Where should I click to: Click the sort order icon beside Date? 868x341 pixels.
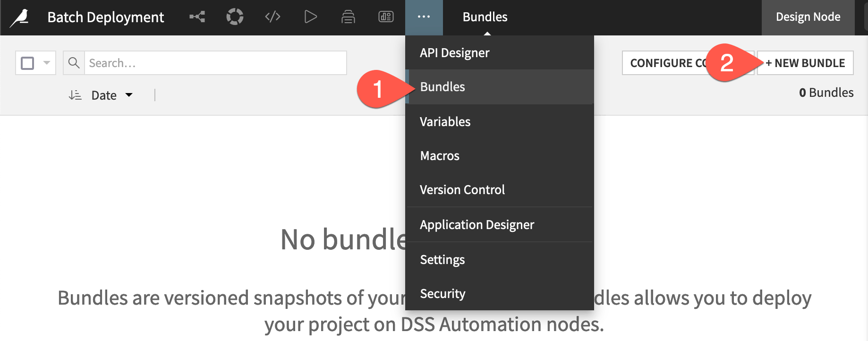(75, 95)
